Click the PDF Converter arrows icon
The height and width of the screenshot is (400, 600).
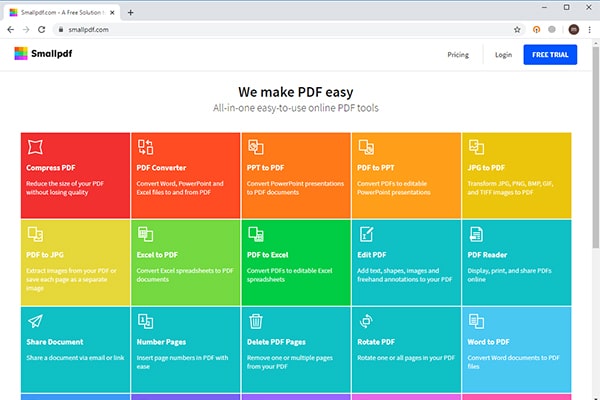pyautogui.click(x=145, y=147)
